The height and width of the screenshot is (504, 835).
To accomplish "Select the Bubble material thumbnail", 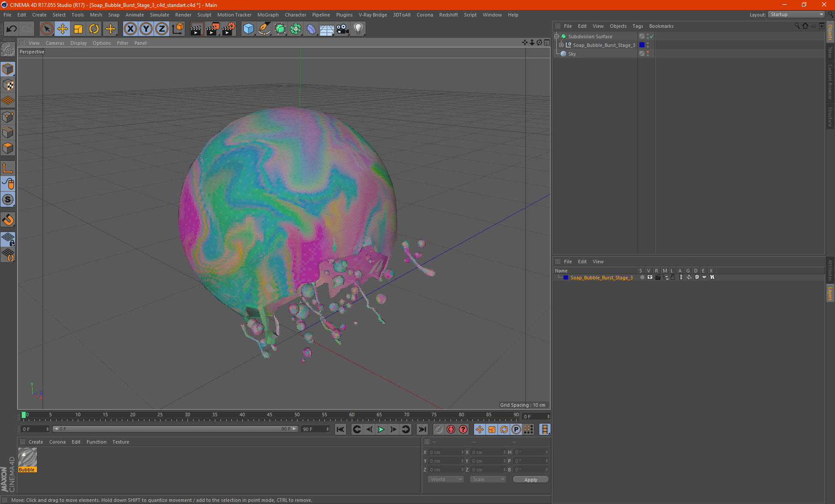I will (27, 460).
